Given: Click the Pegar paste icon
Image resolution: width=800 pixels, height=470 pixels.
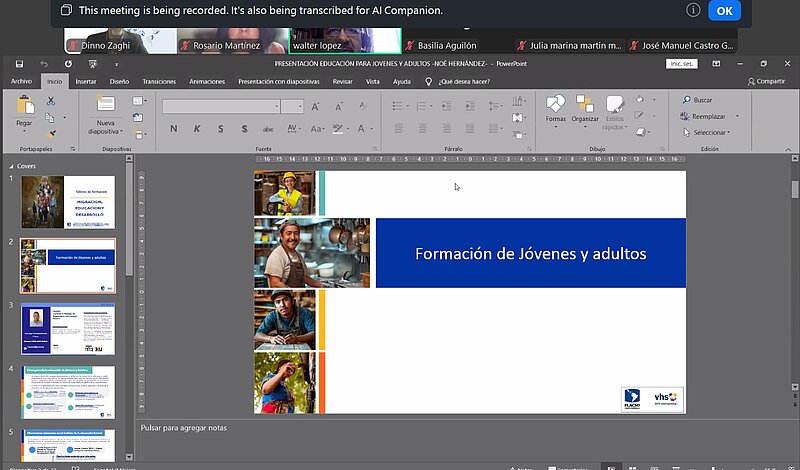Looking at the screenshot, I should [x=25, y=105].
